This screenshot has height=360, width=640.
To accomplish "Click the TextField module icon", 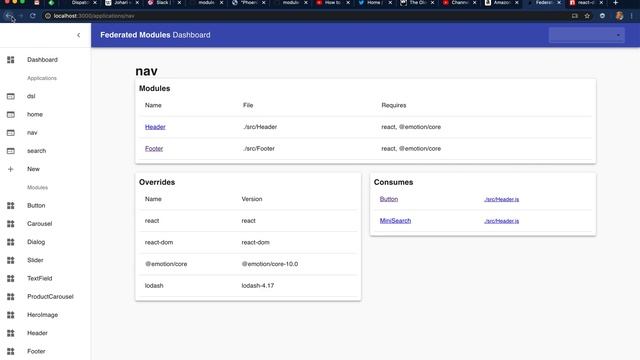I will coord(11,278).
